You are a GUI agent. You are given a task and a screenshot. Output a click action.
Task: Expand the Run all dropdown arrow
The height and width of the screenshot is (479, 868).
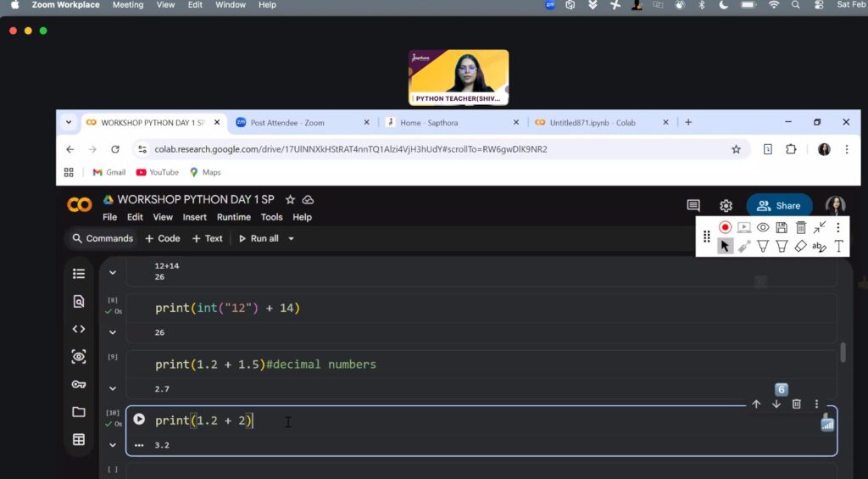(x=292, y=239)
